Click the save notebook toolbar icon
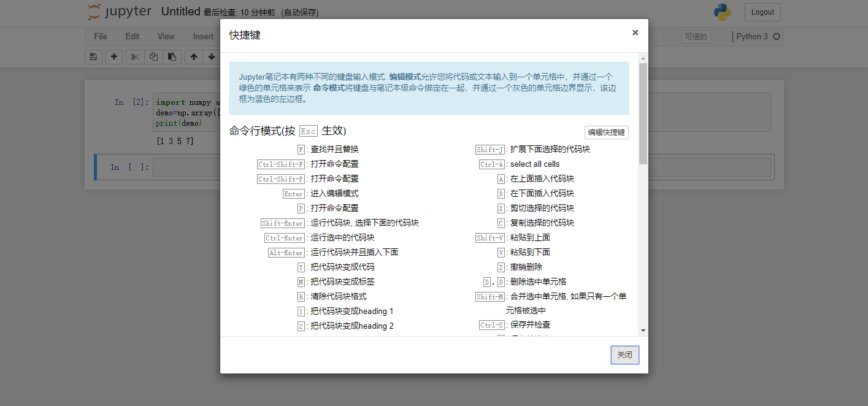The height and width of the screenshot is (406, 868). [93, 56]
